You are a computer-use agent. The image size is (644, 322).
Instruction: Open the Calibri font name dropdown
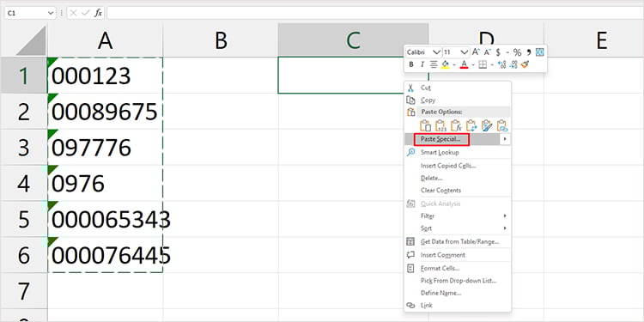click(x=436, y=52)
